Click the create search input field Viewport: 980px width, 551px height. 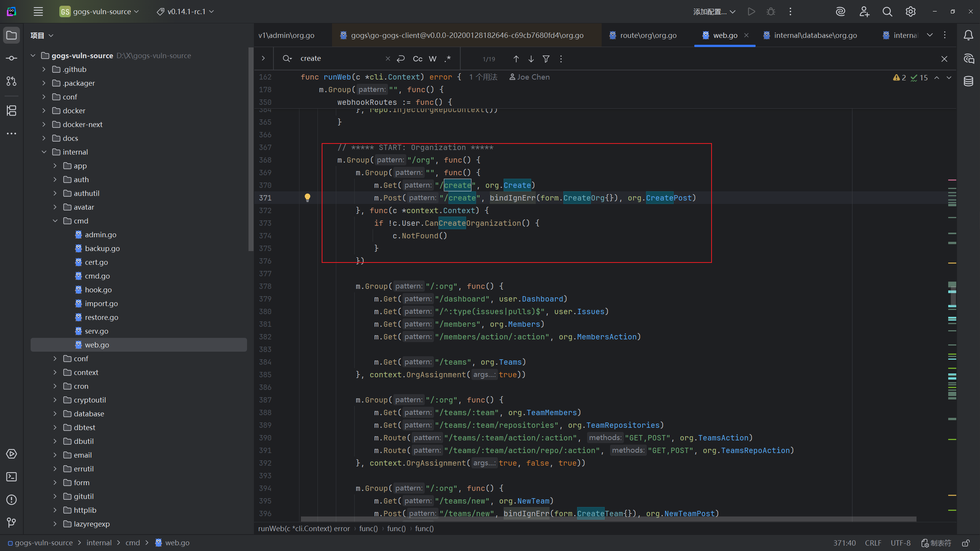click(x=341, y=59)
